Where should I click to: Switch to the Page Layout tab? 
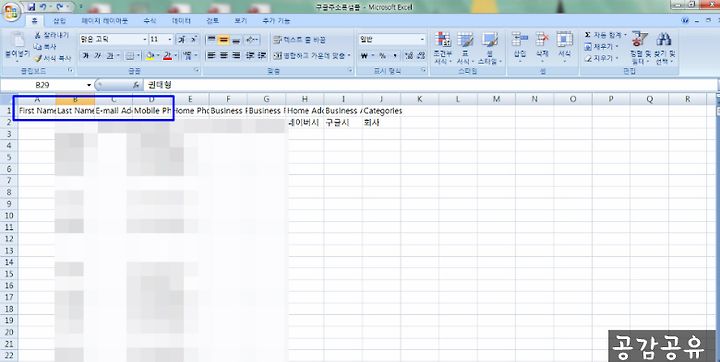[x=105, y=21]
